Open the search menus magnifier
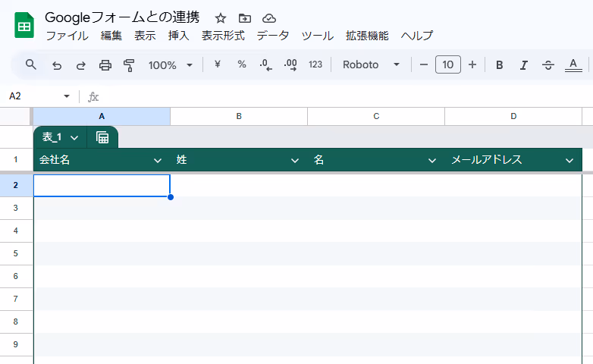 click(x=31, y=64)
